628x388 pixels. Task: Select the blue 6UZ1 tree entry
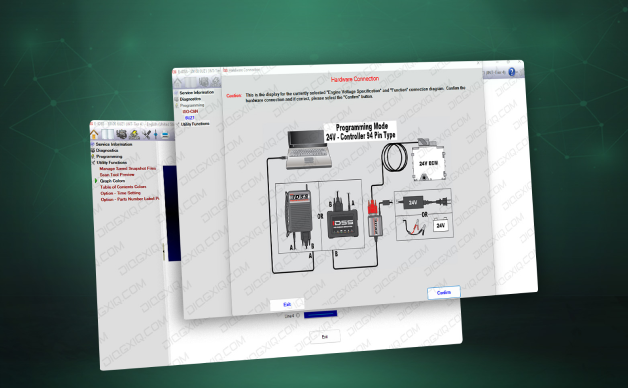point(190,118)
